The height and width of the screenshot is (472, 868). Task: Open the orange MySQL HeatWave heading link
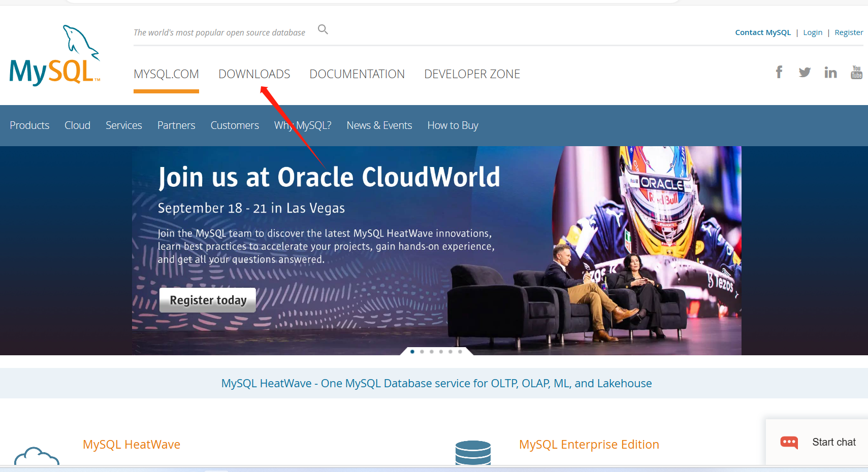click(132, 445)
